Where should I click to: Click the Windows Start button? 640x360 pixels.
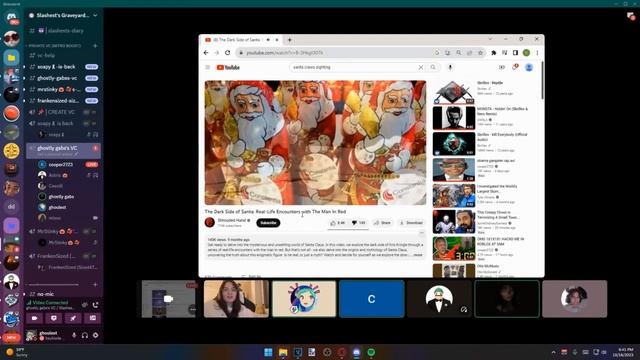(x=268, y=352)
